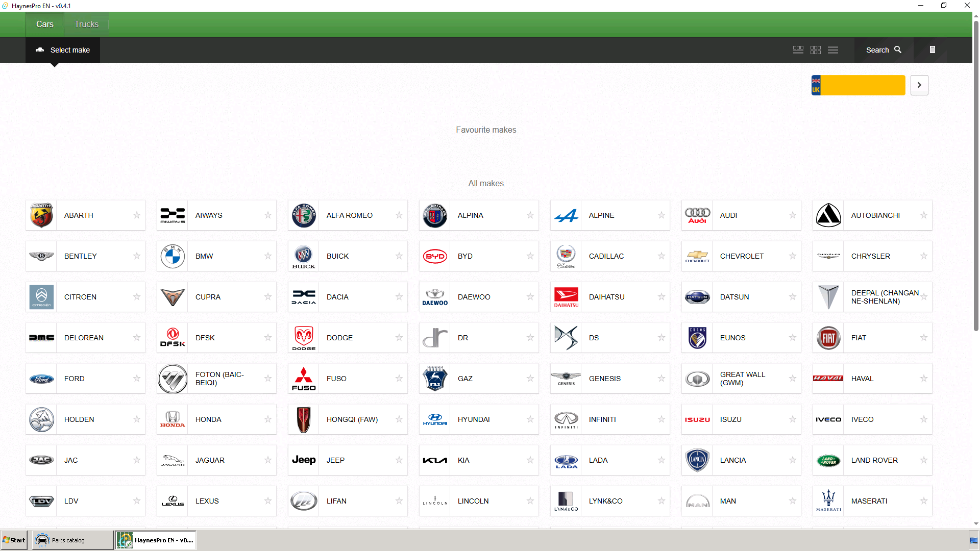Open the DAEWOO make name
Image resolution: width=980 pixels, height=551 pixels.
(x=474, y=297)
